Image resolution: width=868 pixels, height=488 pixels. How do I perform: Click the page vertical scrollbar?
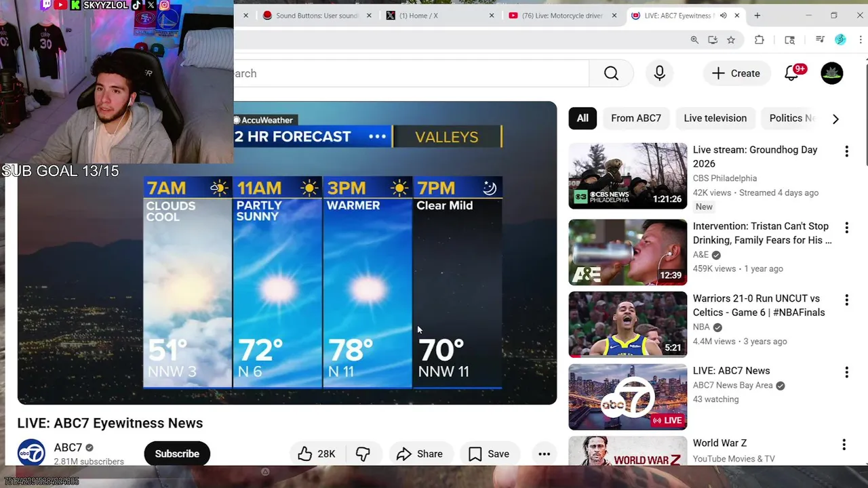point(865,113)
